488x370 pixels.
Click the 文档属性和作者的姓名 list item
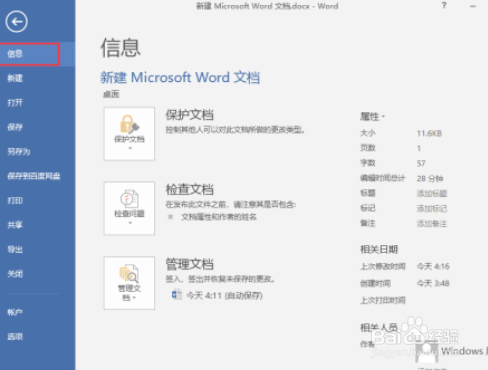[x=219, y=217]
